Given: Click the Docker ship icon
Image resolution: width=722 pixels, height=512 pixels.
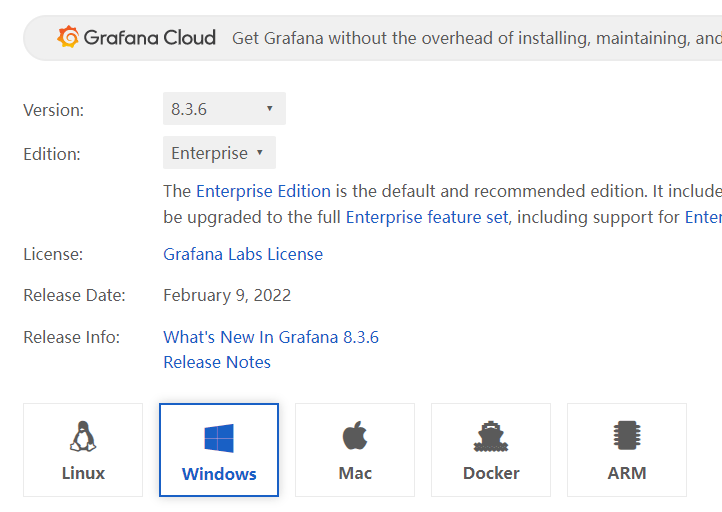Looking at the screenshot, I should click(x=491, y=436).
